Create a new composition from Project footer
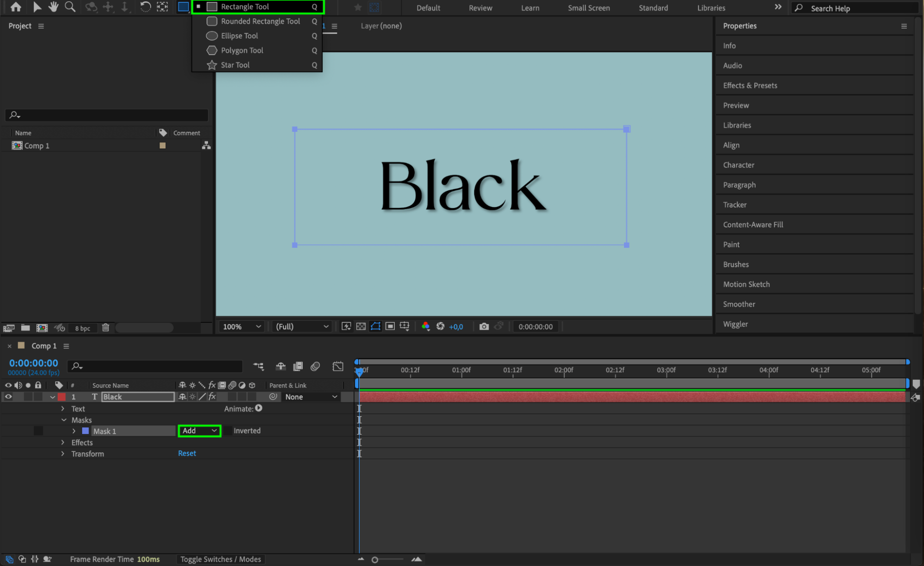This screenshot has height=566, width=924. click(42, 328)
